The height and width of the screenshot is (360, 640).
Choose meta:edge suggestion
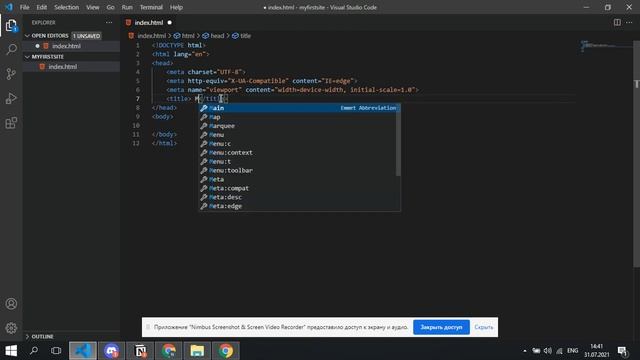tap(298, 207)
